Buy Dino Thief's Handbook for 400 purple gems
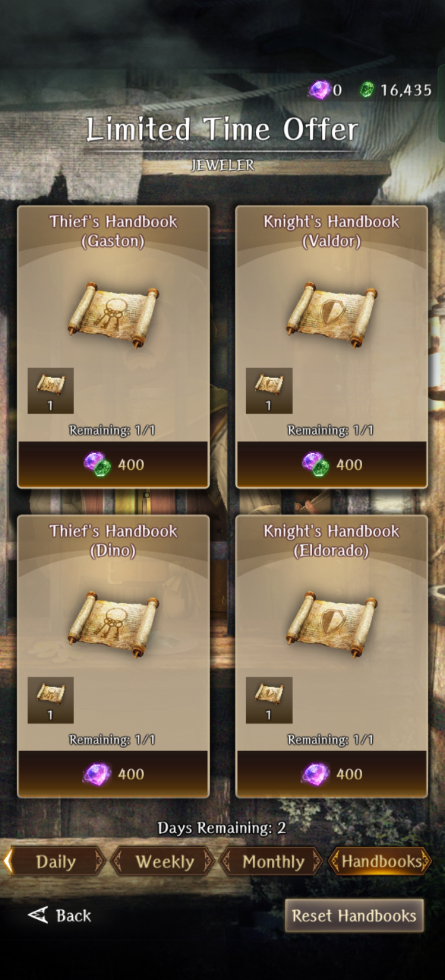The width and height of the screenshot is (445, 980). coord(113,774)
